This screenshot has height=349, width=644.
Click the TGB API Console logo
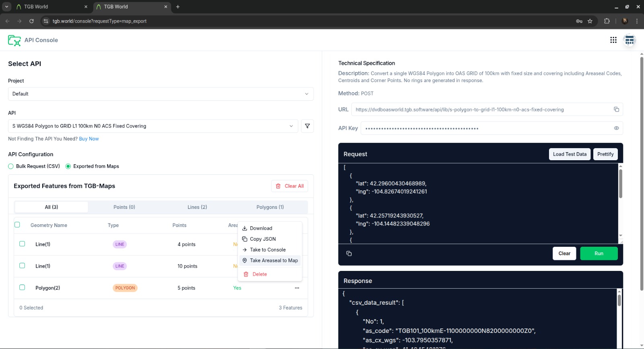point(14,40)
